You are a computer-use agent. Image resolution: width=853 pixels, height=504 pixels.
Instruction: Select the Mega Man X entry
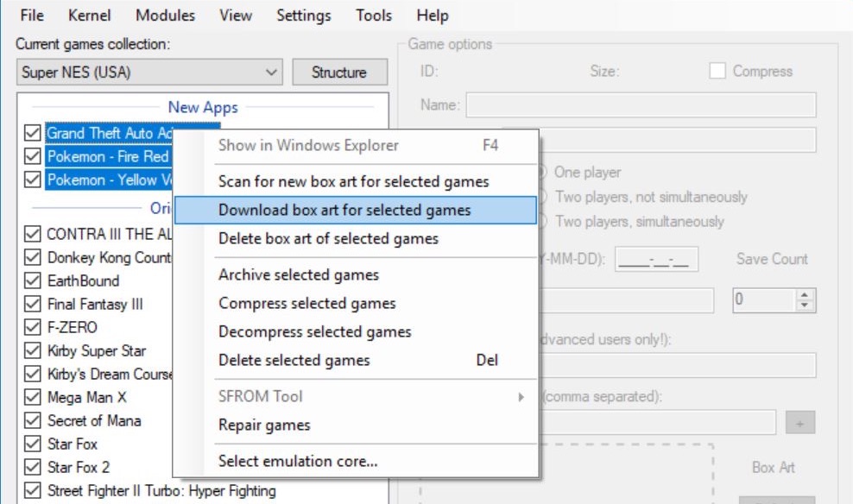[x=87, y=398]
